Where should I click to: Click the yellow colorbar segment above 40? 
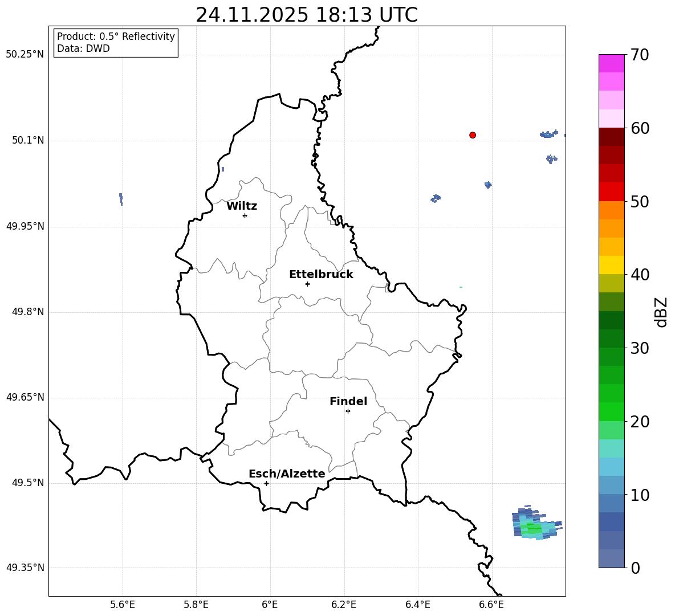pyautogui.click(x=611, y=265)
